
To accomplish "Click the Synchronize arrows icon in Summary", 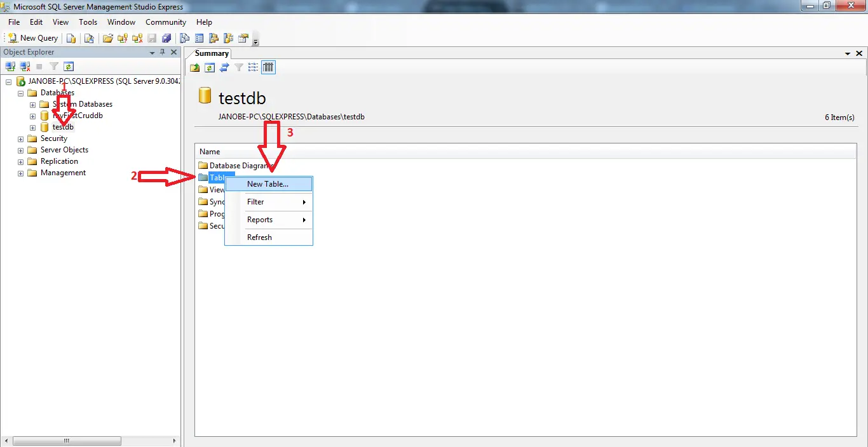I will (x=224, y=67).
